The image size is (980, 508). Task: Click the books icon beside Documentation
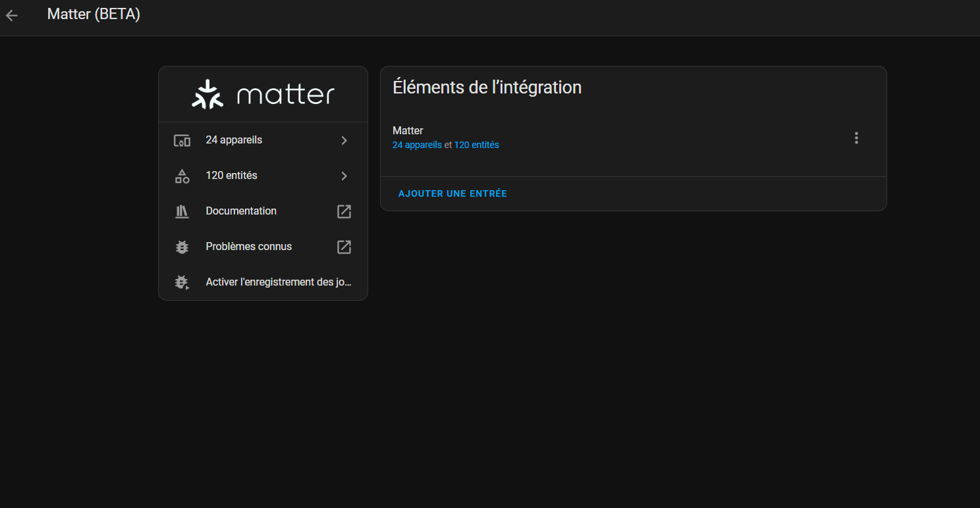(x=182, y=211)
